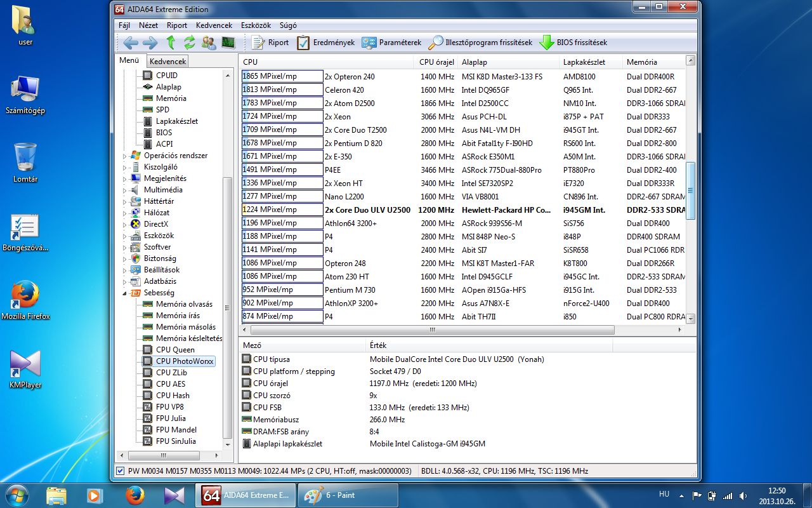Click the back arrow toolbar icon
This screenshot has height=508, width=812.
pyautogui.click(x=131, y=43)
